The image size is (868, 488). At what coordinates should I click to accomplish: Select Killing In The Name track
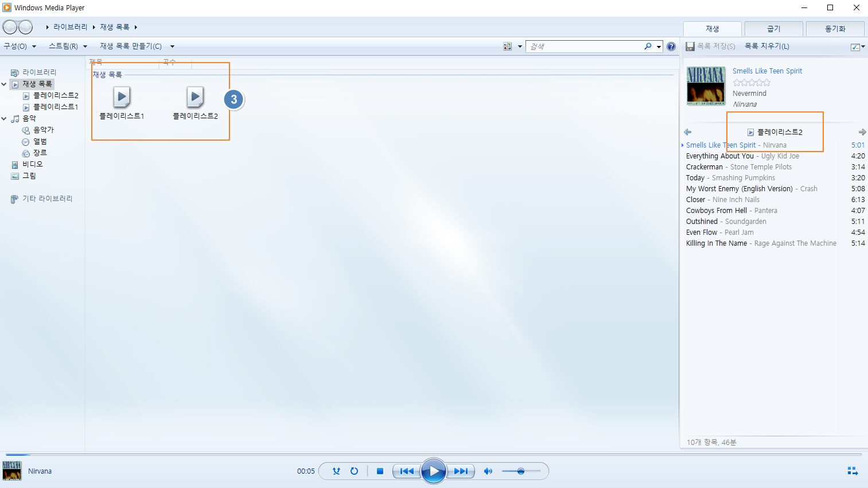774,243
